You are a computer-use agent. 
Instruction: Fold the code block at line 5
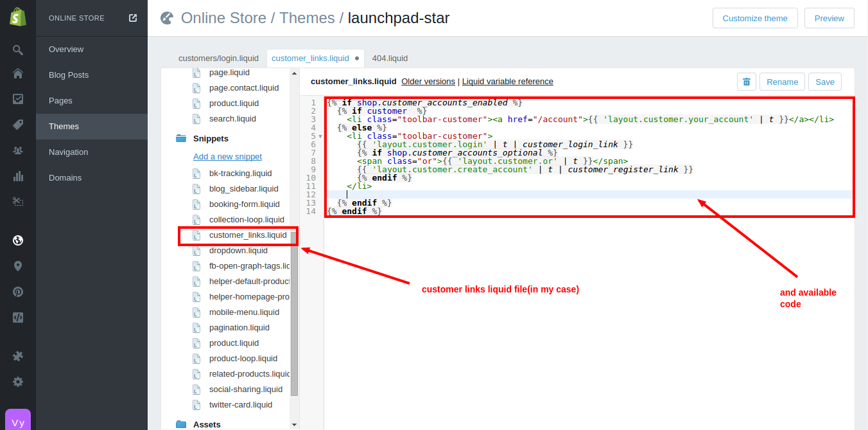[x=320, y=136]
